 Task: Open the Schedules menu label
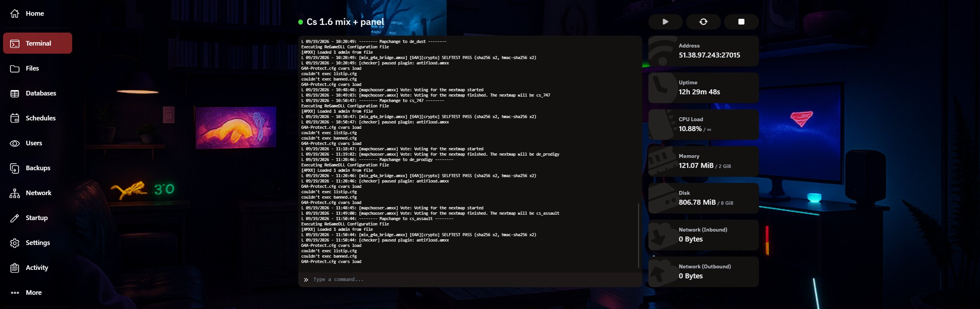click(41, 118)
